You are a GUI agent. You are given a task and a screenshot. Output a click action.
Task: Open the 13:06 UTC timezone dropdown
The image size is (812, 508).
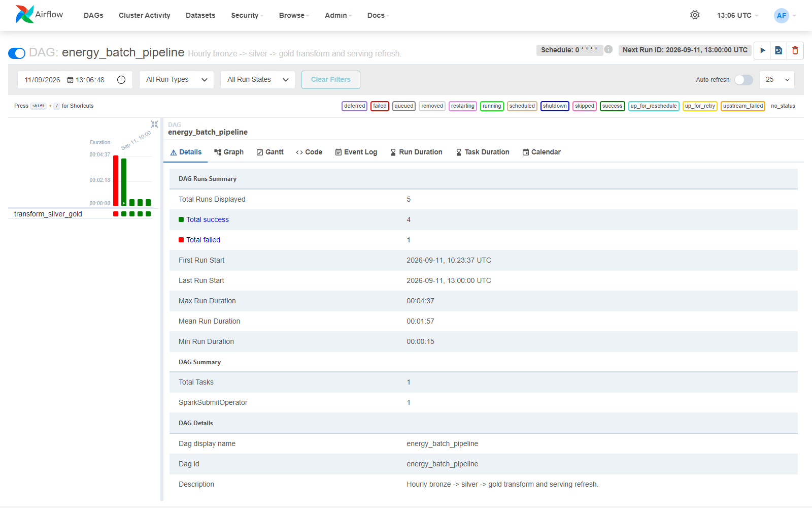[737, 15]
